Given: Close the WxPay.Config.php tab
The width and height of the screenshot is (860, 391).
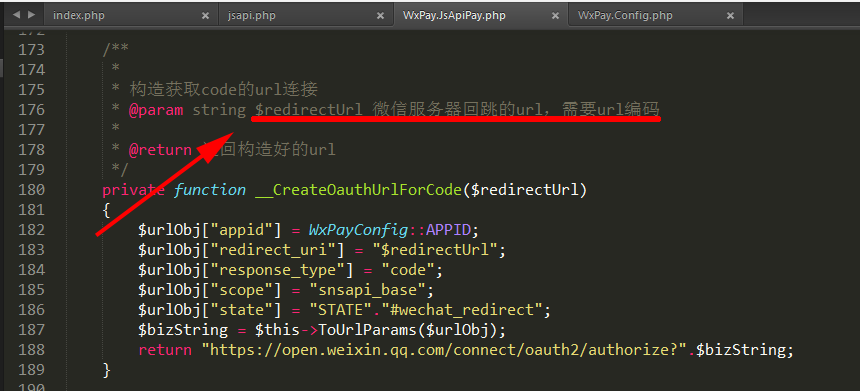Looking at the screenshot, I should click(x=730, y=16).
